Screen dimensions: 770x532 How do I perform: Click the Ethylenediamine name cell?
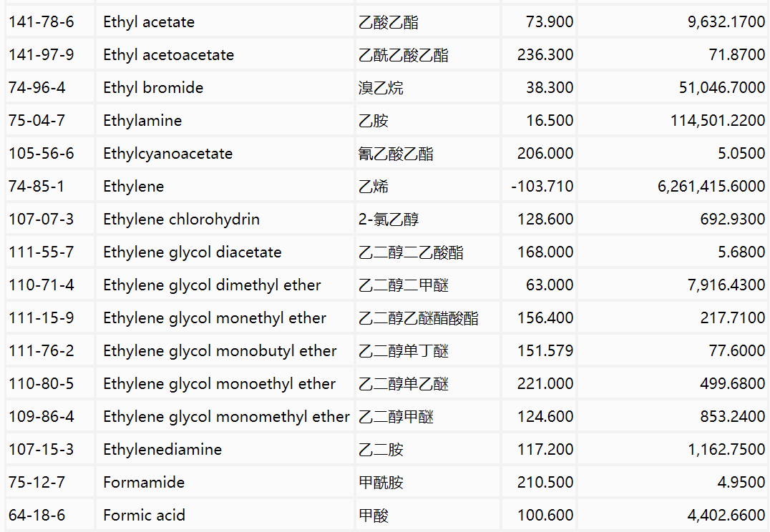162,450
